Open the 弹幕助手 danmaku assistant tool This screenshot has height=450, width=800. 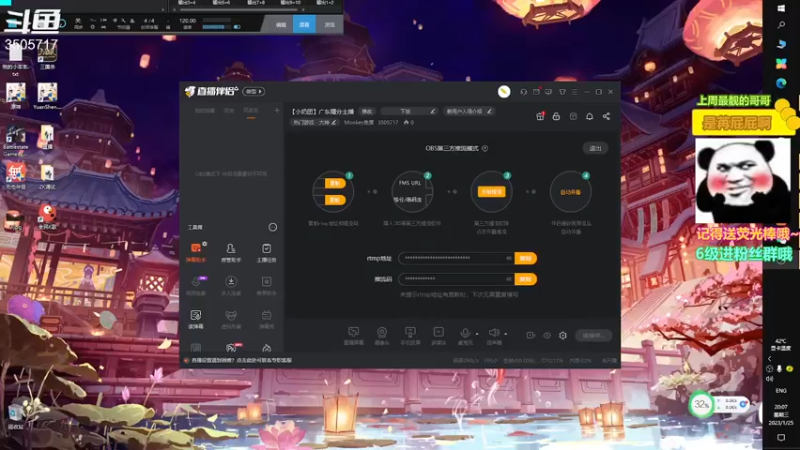196,253
